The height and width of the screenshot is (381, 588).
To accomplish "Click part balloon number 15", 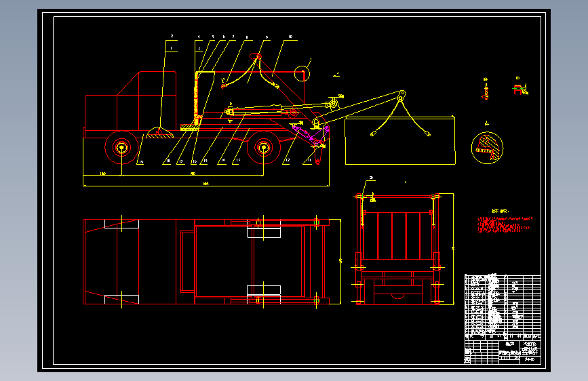I will coord(205,161).
